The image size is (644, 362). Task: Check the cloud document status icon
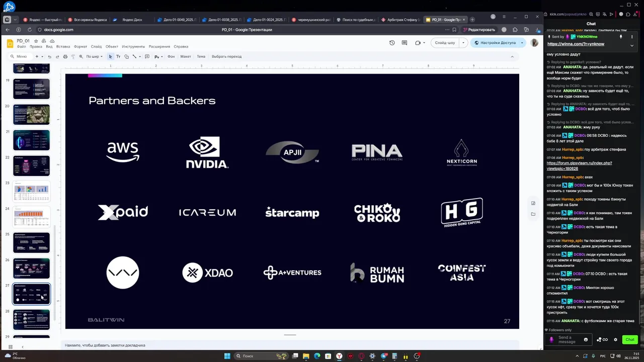pyautogui.click(x=52, y=41)
